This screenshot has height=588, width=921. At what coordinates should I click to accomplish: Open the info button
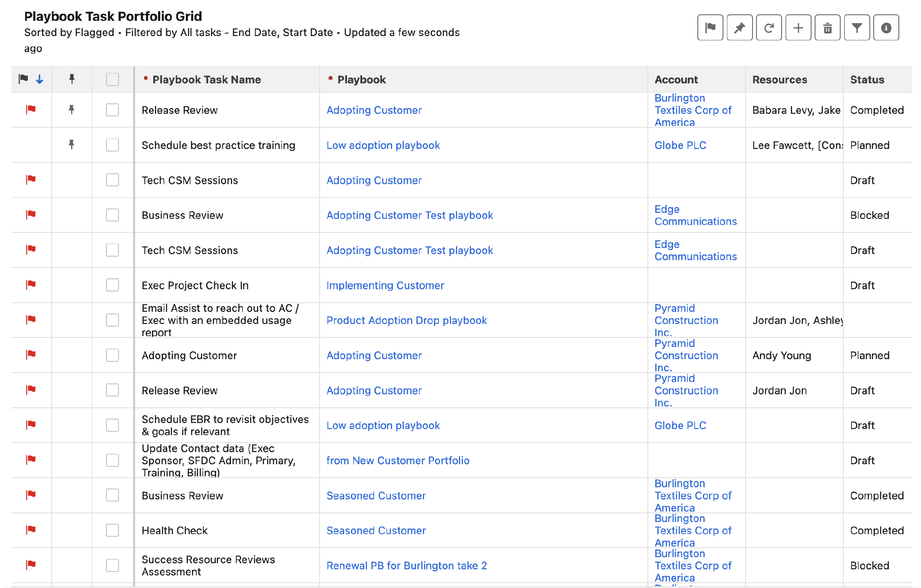(x=886, y=28)
